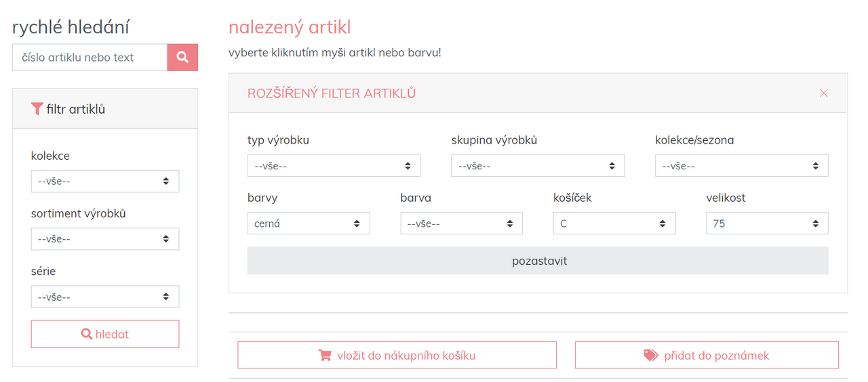Expand the skupina výrobků dropdown
The image size is (868, 382).
(537, 166)
